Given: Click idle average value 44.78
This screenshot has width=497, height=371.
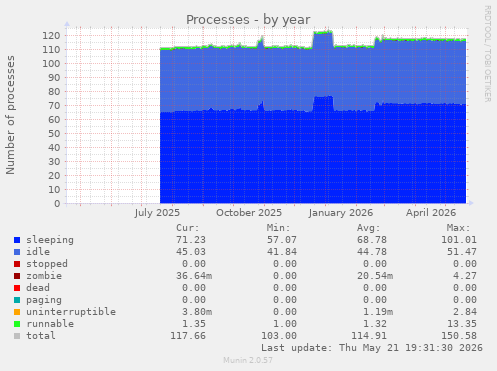Looking at the screenshot, I should [372, 252].
